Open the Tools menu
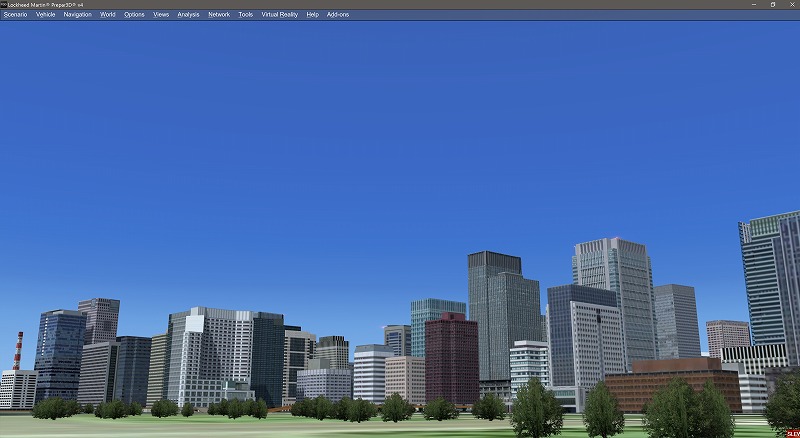 [x=245, y=15]
